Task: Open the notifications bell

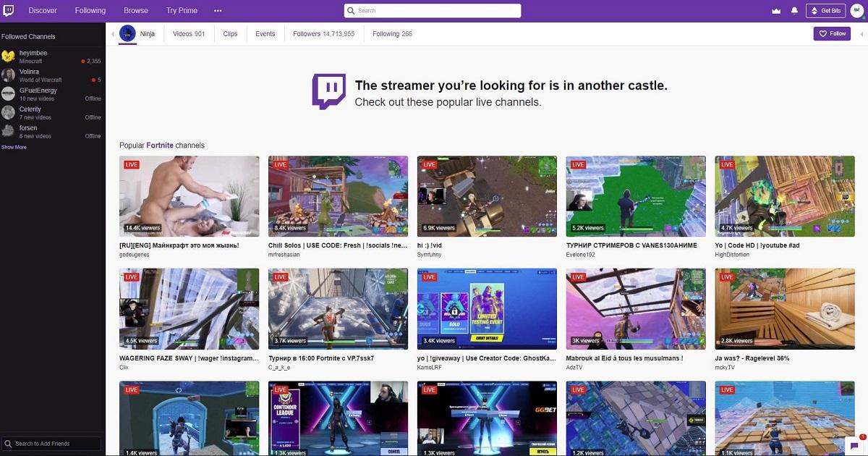Action: click(x=794, y=11)
